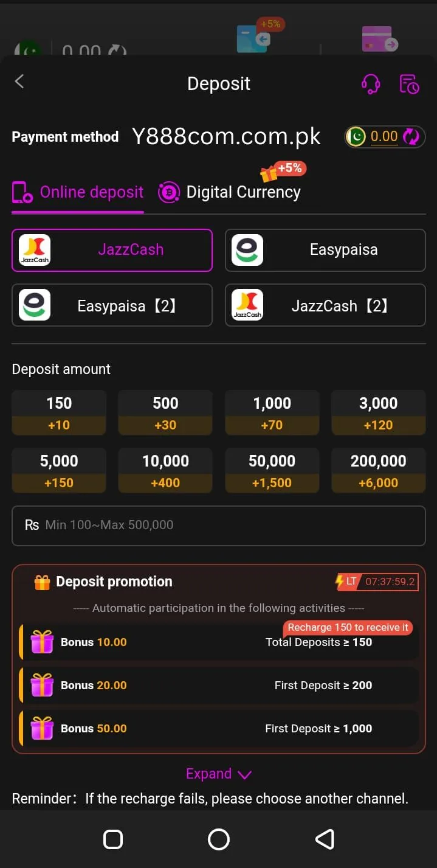Viewport: 437px width, 868px height.
Task: Tap the purple gift icon beside Bonus 10.00
Action: pyautogui.click(x=41, y=642)
